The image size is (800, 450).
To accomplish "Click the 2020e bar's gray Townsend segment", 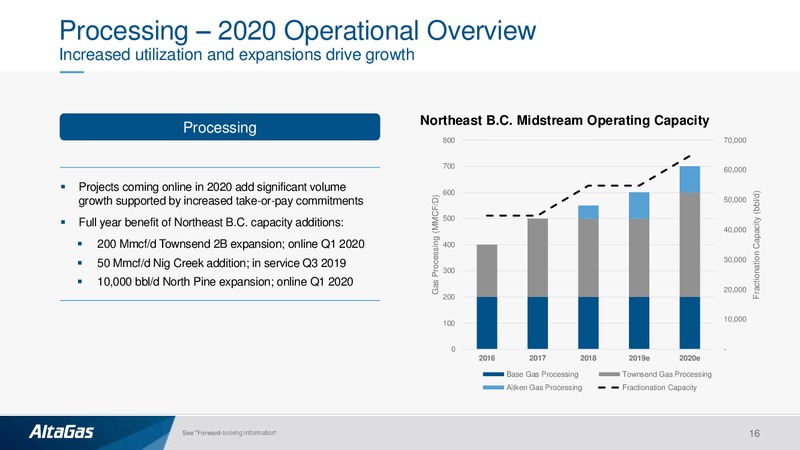I will coord(690,244).
